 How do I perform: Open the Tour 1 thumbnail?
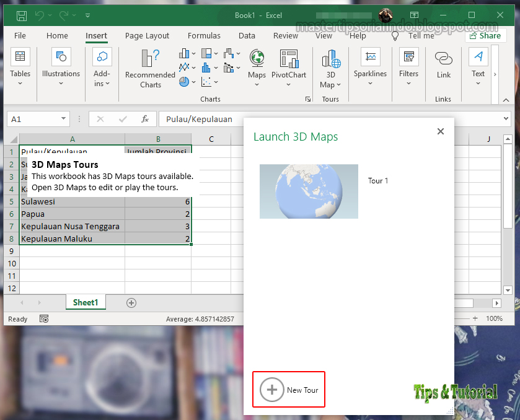point(309,191)
